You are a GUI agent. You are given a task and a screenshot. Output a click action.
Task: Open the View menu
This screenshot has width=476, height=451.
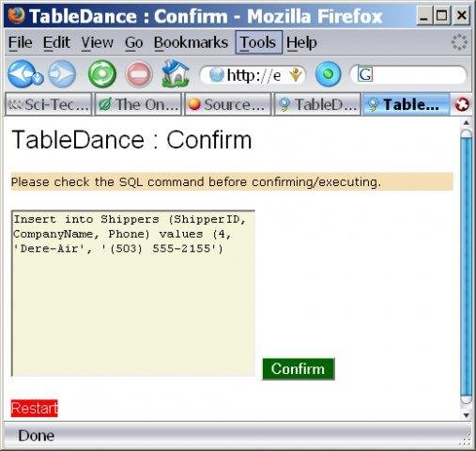[x=98, y=42]
